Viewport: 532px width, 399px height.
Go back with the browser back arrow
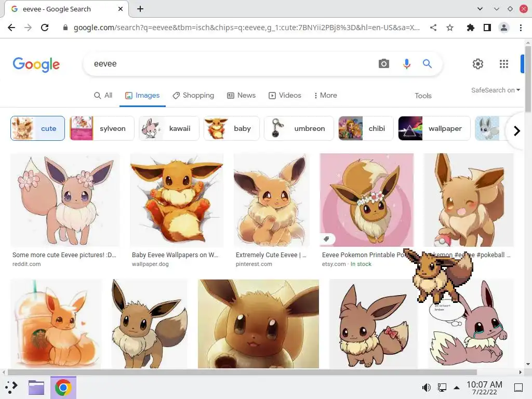point(11,28)
